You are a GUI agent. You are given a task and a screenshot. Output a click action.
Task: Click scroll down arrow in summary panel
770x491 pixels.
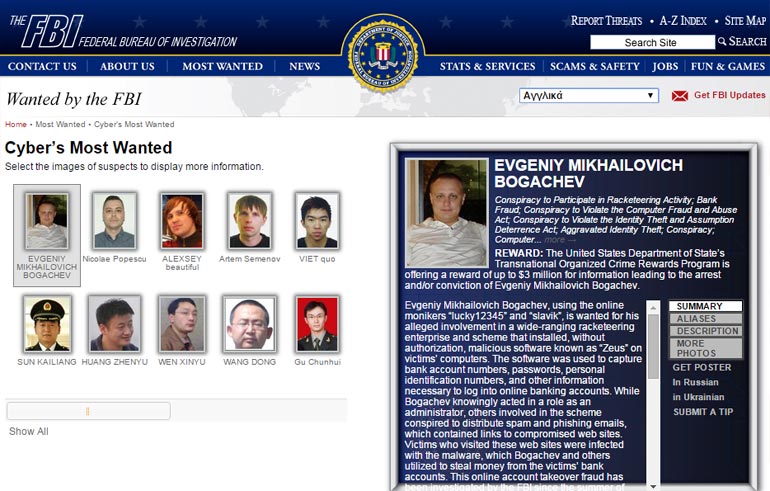click(653, 486)
